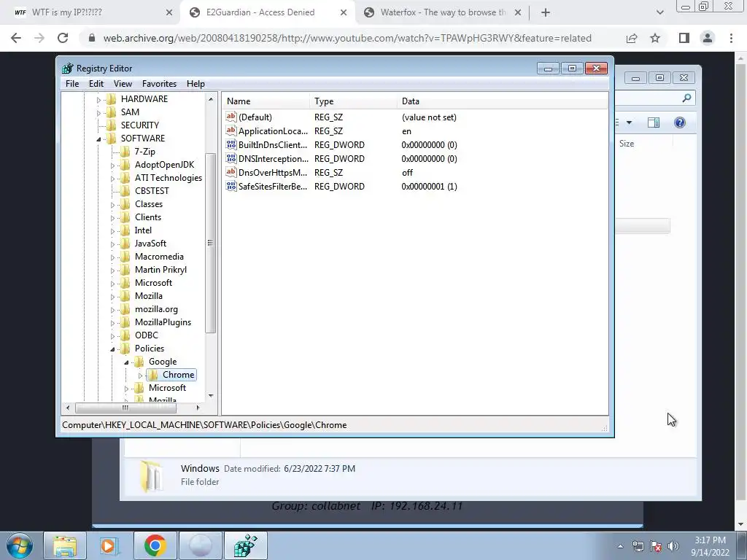747x560 pixels.
Task: Click the search magnifier in Explorer window
Action: coord(686,98)
